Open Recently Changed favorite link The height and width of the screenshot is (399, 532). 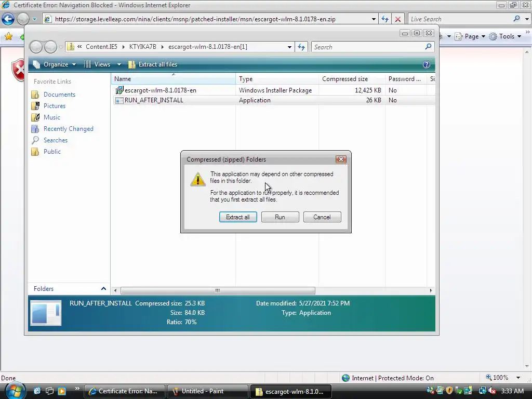68,129
